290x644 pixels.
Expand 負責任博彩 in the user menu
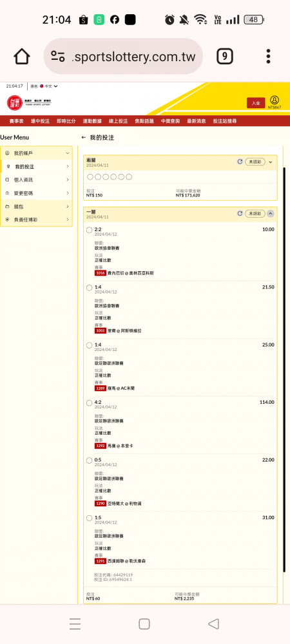36,220
